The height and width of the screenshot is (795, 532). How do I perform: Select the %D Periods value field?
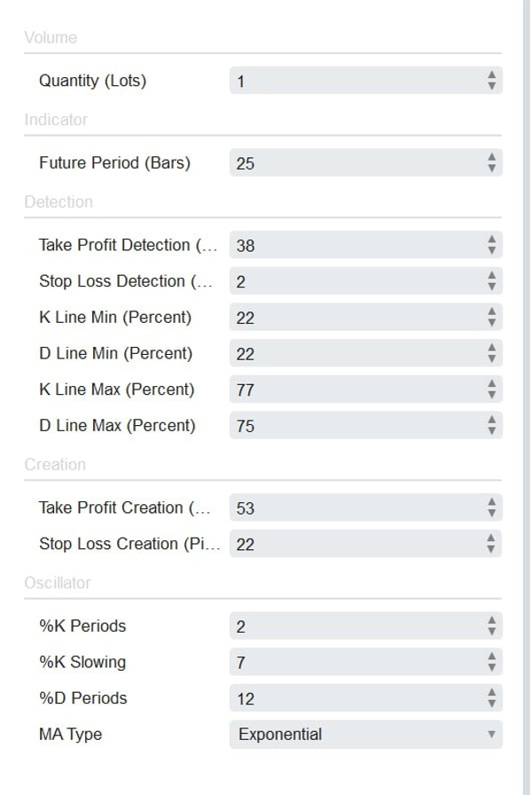point(366,698)
